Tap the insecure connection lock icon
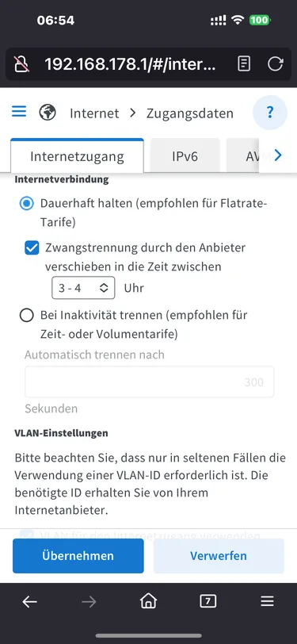 click(21, 64)
